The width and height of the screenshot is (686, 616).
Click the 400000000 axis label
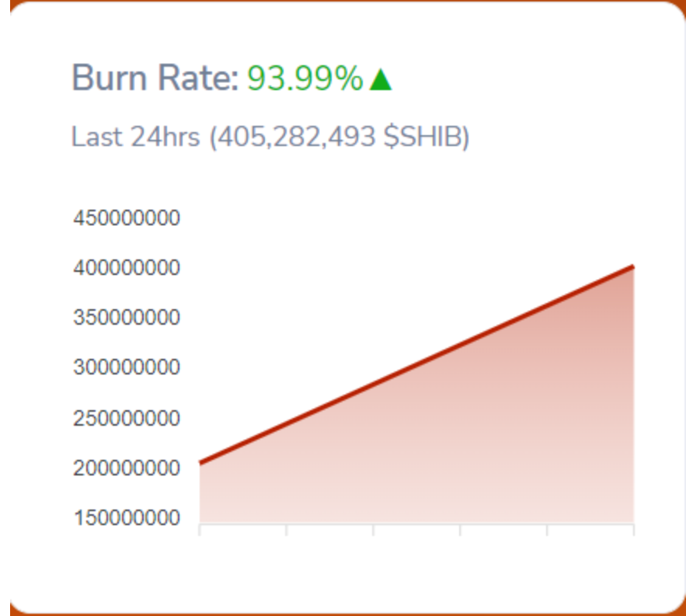127,268
